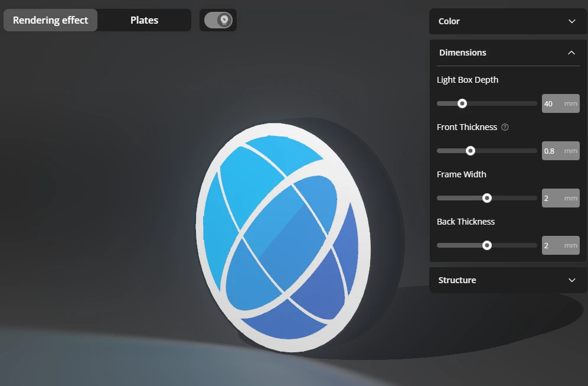Click the Back Thickness label
The height and width of the screenshot is (386, 588).
466,222
